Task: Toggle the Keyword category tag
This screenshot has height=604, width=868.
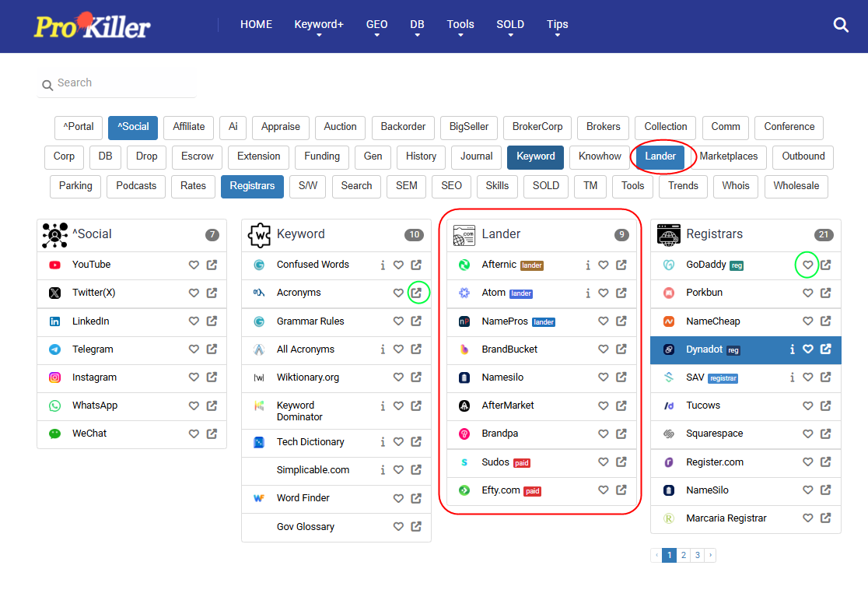Action: (535, 156)
